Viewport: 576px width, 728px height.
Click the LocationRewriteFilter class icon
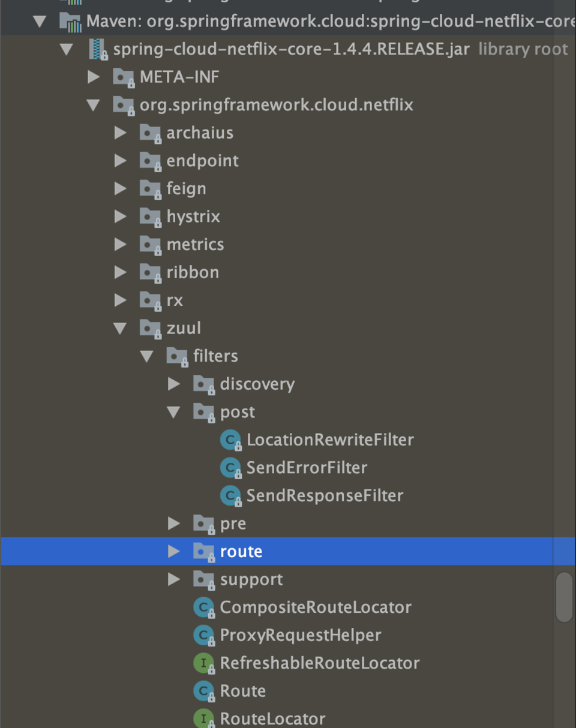[230, 440]
